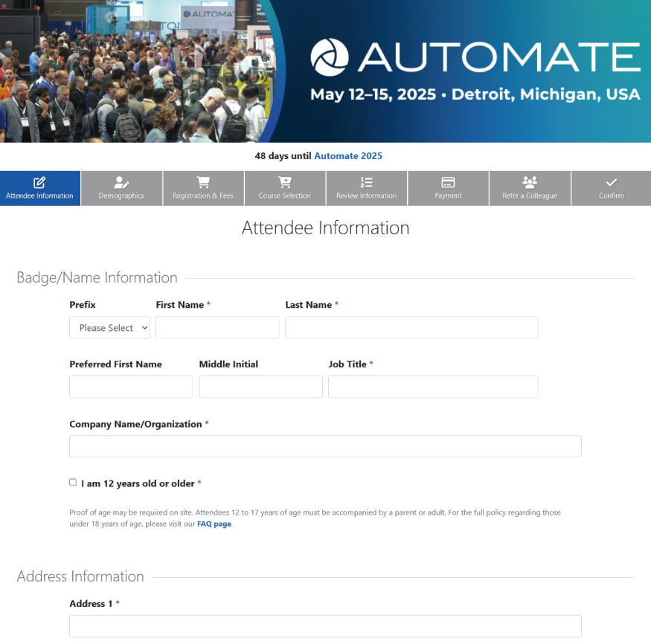Open the Review Information step label
Screen dimensions: 651x644
point(366,196)
